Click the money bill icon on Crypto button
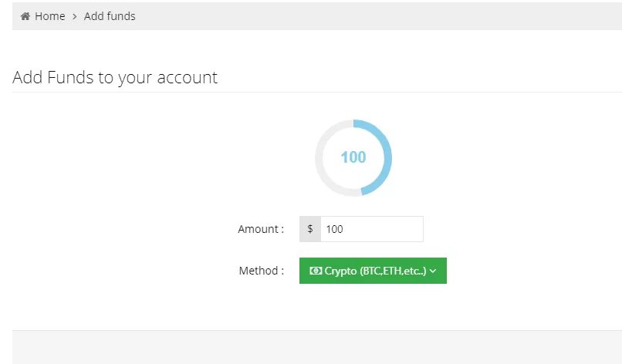 click(316, 271)
